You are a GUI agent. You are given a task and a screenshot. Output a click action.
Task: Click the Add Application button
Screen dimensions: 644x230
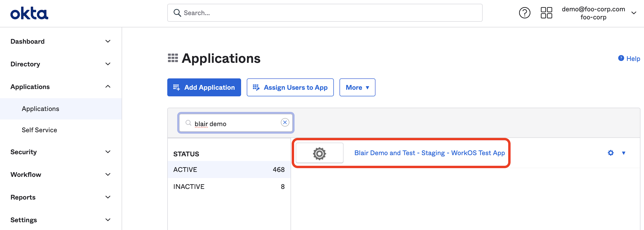(x=204, y=87)
